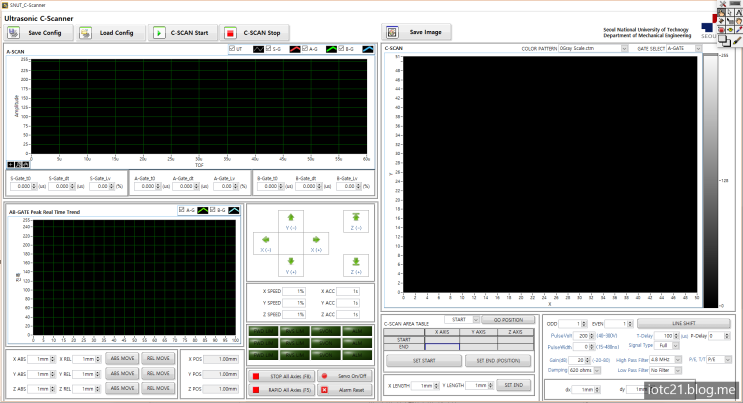This screenshot has height=403, width=743.
Task: Click the red circle Servo On/Off icon
Action: (x=325, y=376)
